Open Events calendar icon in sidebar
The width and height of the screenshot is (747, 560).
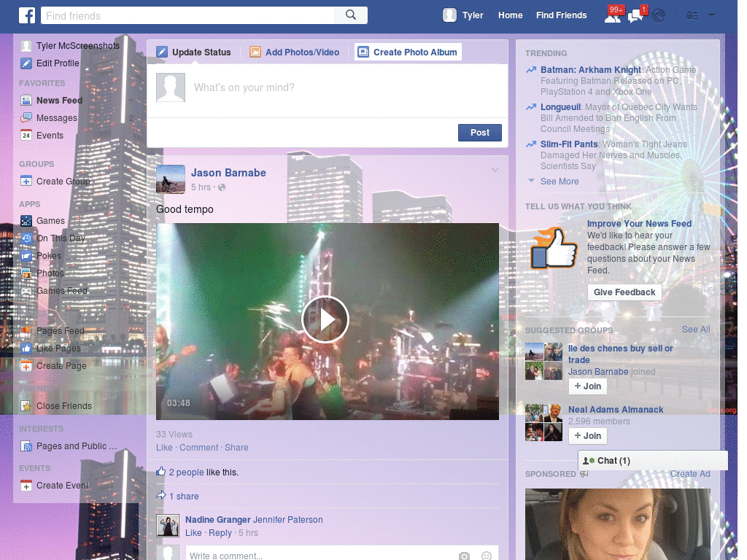(26, 135)
